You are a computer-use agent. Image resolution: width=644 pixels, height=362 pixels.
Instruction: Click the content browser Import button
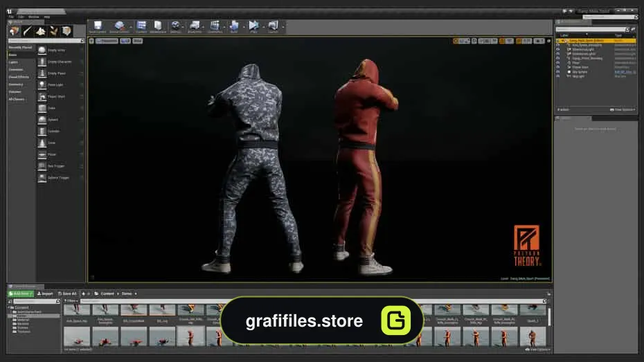tap(45, 294)
